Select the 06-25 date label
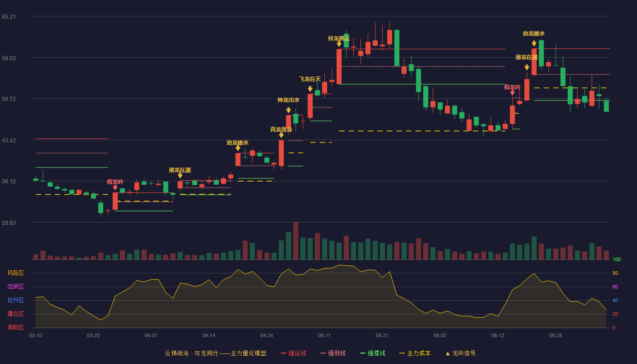 pyautogui.click(x=556, y=335)
